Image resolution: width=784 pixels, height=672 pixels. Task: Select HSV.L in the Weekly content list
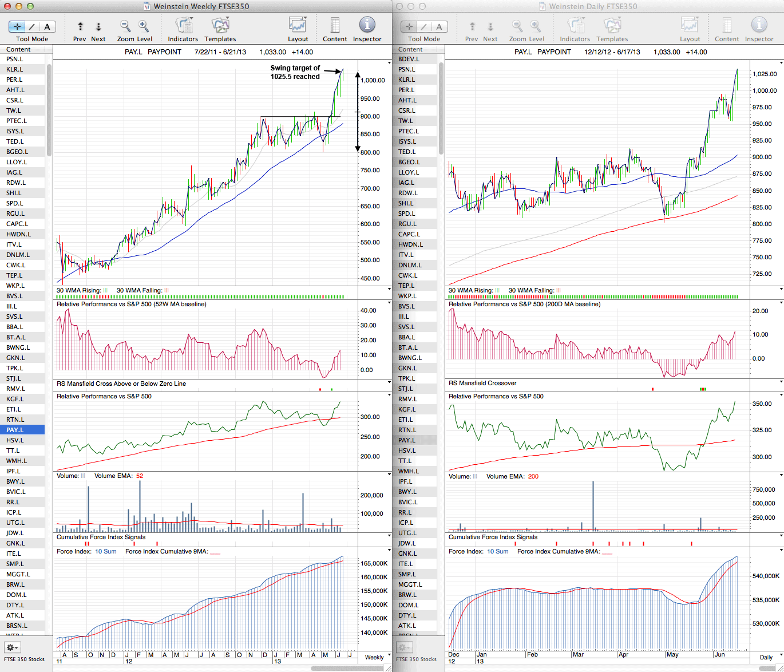tap(15, 440)
